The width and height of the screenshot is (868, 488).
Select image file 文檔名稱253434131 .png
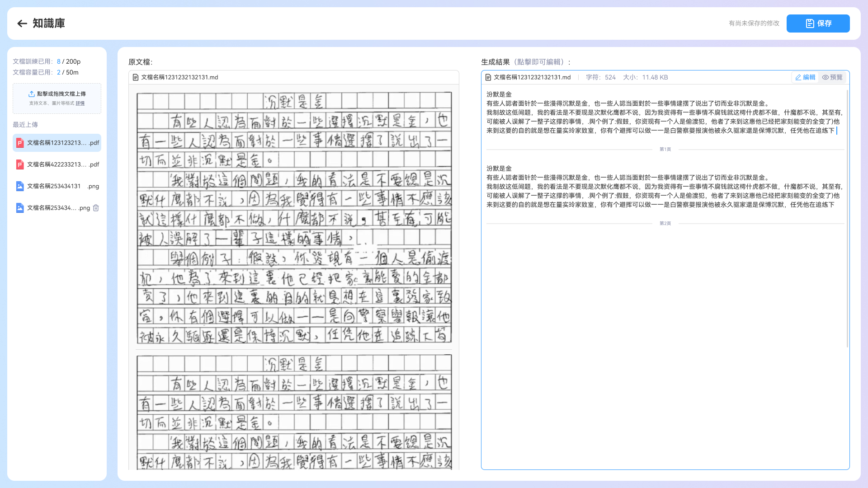[57, 186]
